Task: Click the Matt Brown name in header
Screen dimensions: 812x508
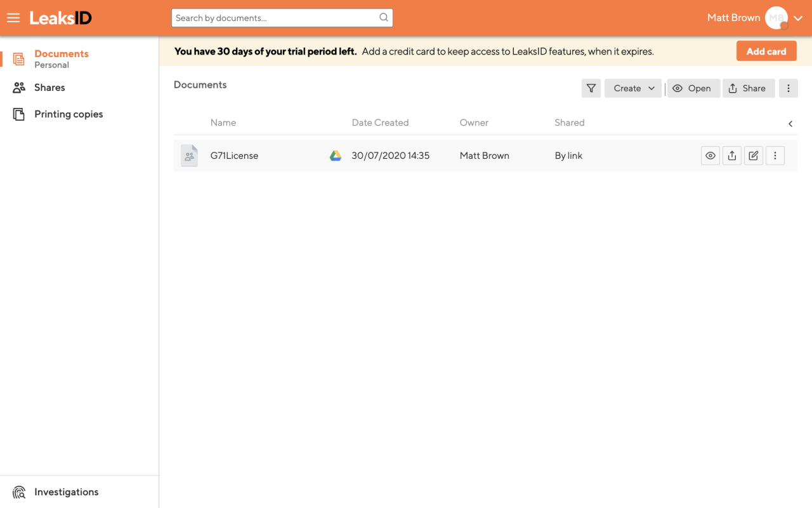Action: [x=733, y=18]
